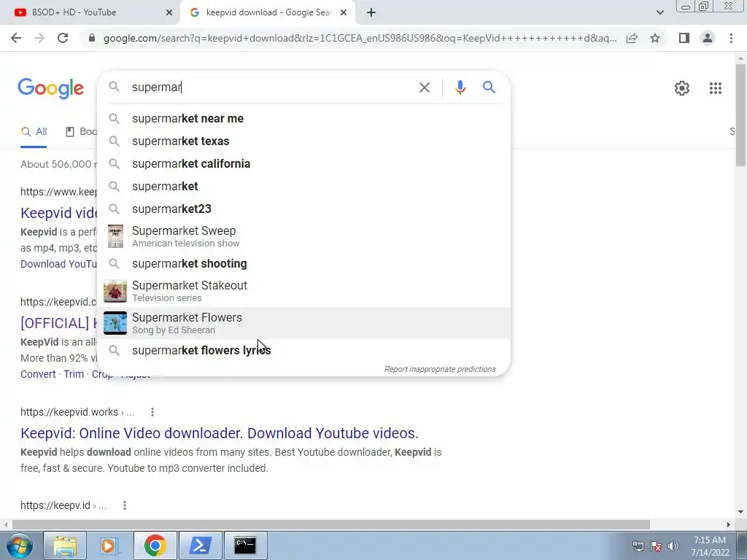Open the tab search dropdown arrow
Image resolution: width=747 pixels, height=560 pixels.
(x=659, y=12)
